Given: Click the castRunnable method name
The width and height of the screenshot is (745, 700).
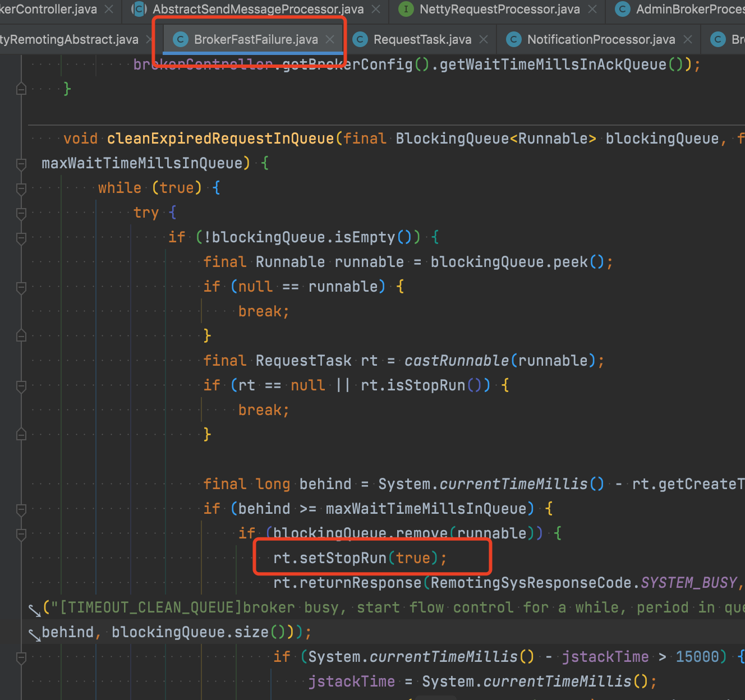Looking at the screenshot, I should tap(456, 361).
